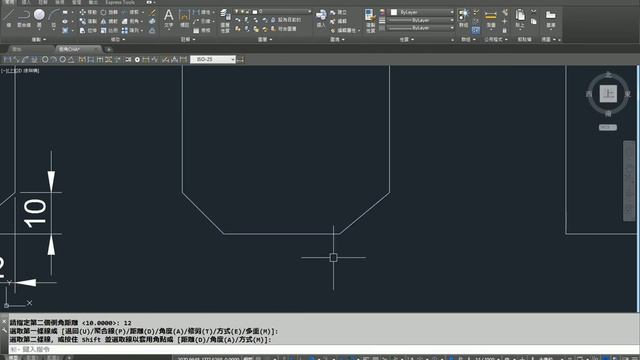
Task: Click the Chamfer/Fillet tool icon
Action: [x=130, y=21]
